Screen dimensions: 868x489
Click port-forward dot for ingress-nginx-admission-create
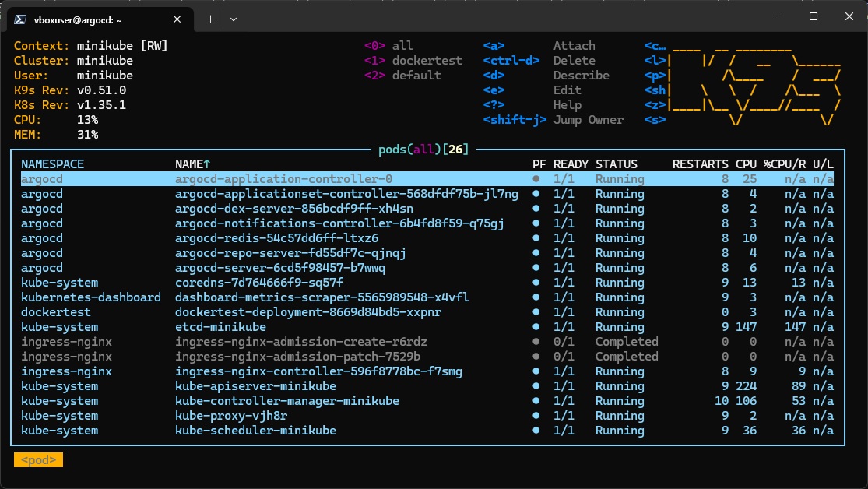pyautogui.click(x=536, y=342)
